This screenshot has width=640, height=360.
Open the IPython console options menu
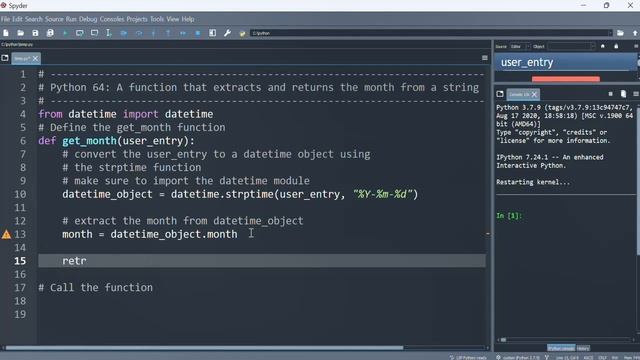(636, 94)
